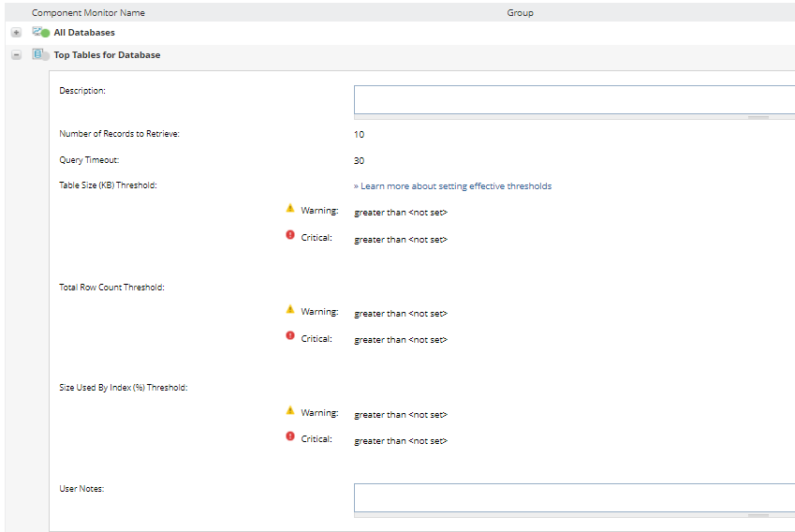Expand the All Databases monitor row
795x532 pixels.
click(x=16, y=33)
